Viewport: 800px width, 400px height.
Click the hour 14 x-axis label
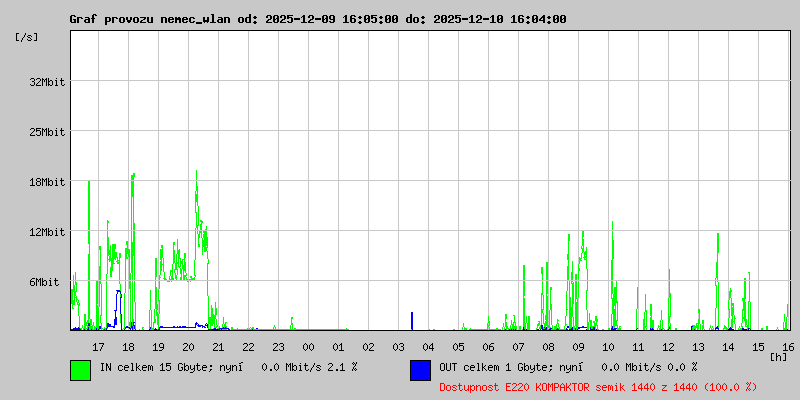click(728, 347)
